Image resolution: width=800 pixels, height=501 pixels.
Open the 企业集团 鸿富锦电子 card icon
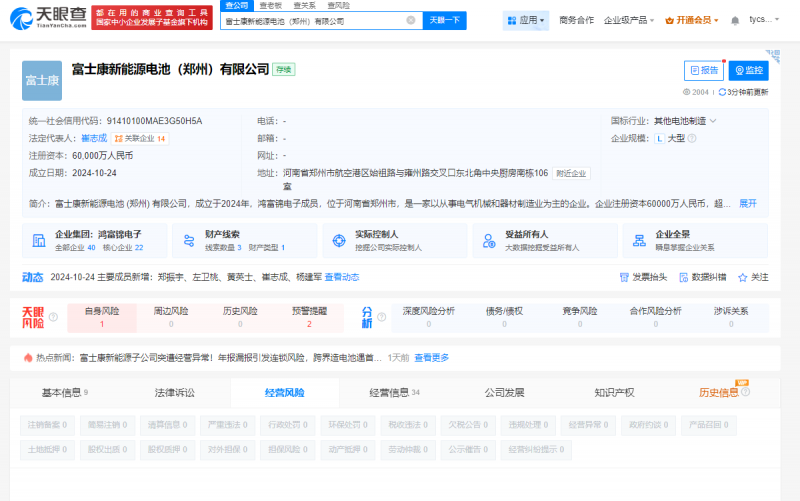coord(39,240)
